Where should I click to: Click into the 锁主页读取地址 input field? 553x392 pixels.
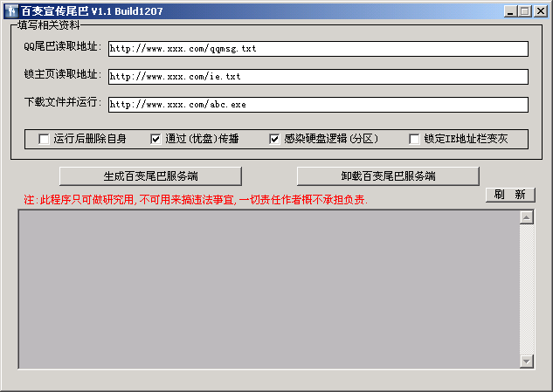point(318,77)
